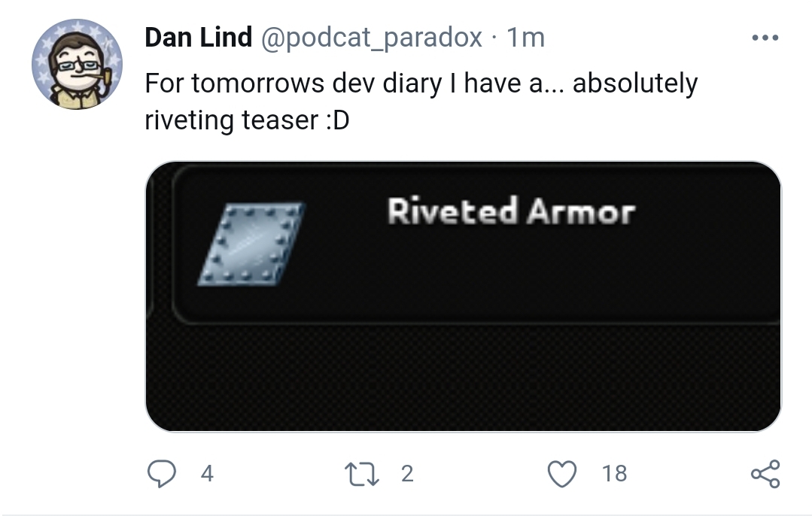812x516 pixels.
Task: Open image via textured strip below panel
Action: (464, 378)
